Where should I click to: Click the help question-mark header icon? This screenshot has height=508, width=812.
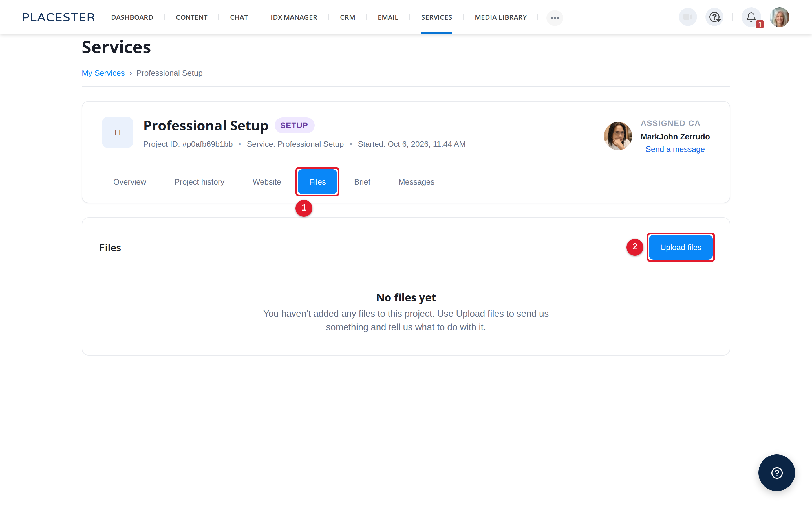pos(714,17)
